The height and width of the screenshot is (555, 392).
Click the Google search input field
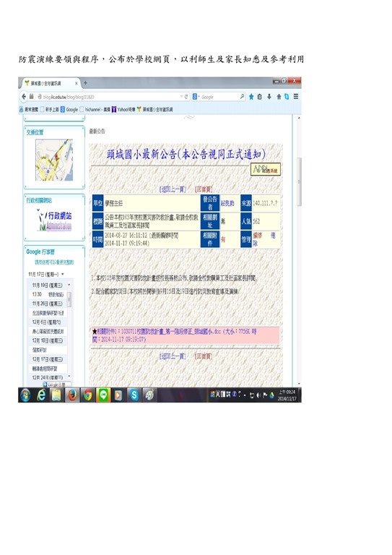tap(220, 97)
